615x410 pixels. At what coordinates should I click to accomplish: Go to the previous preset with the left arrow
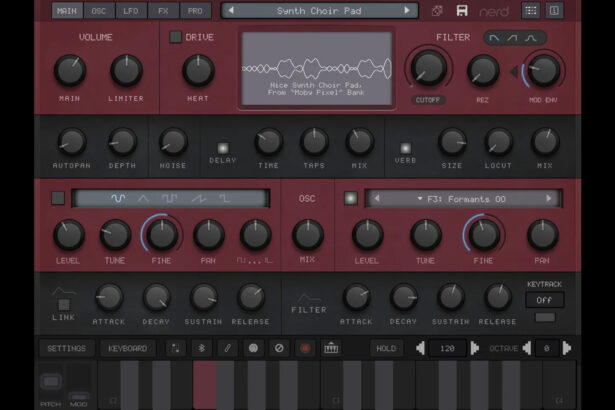coord(231,11)
